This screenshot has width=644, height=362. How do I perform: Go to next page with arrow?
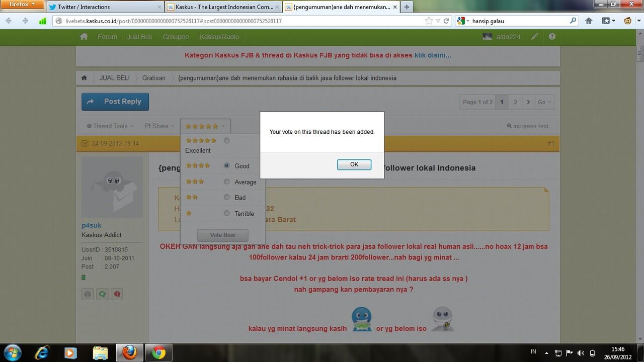pos(528,102)
